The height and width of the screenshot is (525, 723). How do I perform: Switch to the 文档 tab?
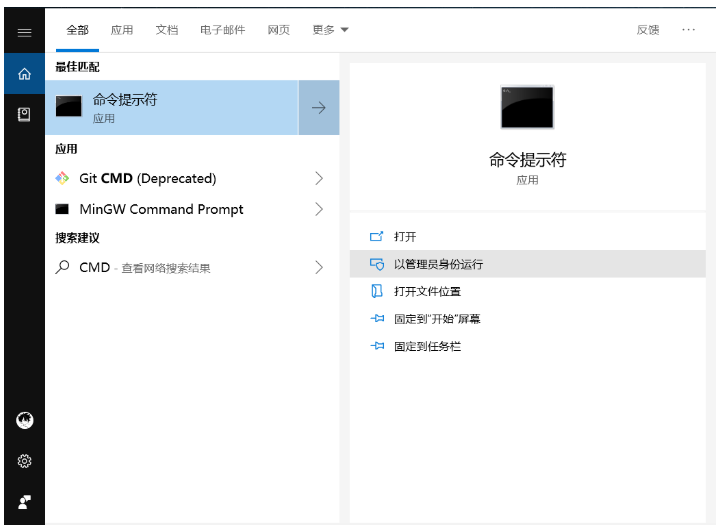pos(166,30)
